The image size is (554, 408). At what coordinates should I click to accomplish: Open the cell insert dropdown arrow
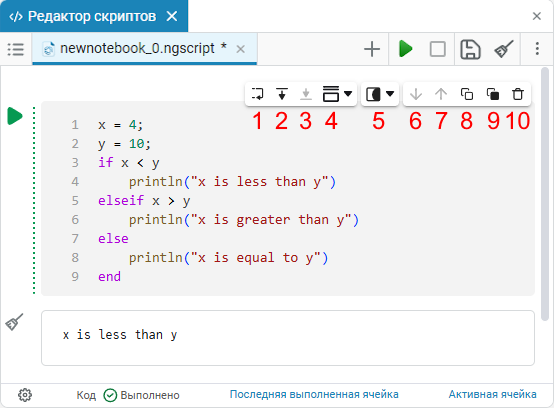click(348, 94)
